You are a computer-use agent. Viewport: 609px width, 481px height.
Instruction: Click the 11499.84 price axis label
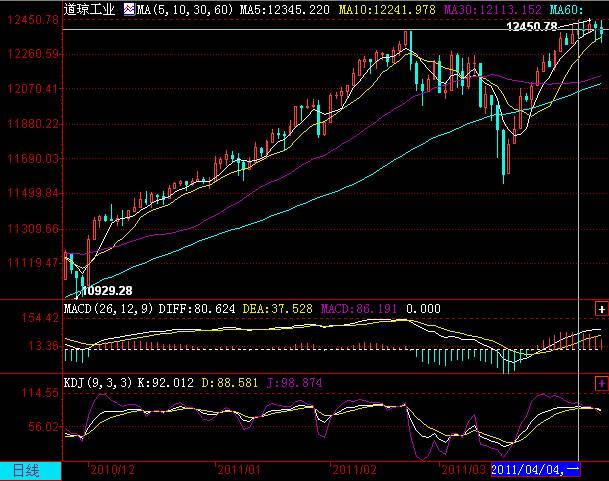(x=33, y=193)
